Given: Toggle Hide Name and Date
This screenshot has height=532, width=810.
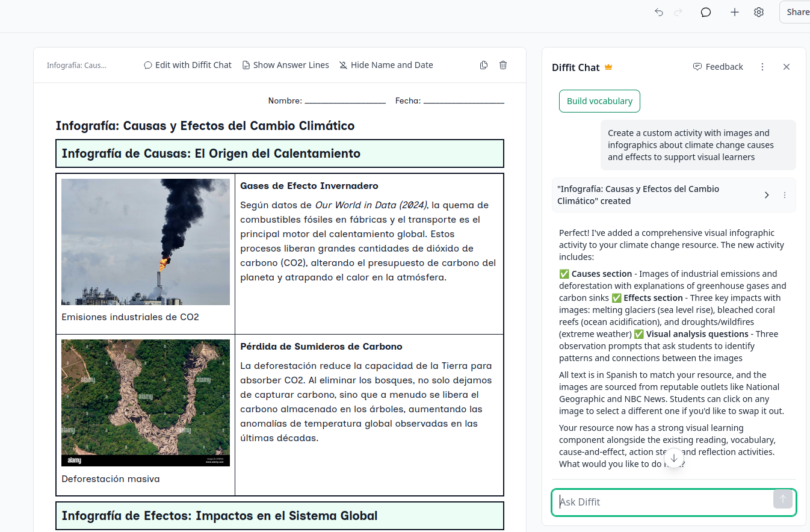Looking at the screenshot, I should pyautogui.click(x=386, y=65).
